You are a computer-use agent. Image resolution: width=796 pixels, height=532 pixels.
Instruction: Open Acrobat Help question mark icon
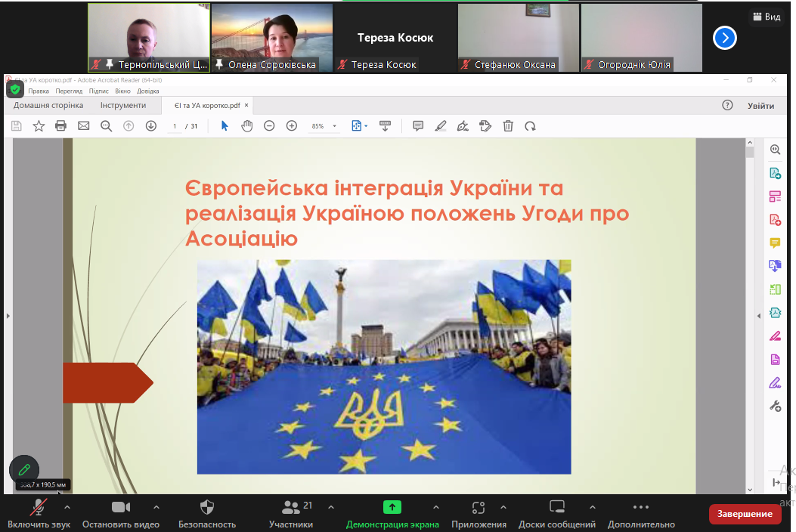(x=727, y=105)
